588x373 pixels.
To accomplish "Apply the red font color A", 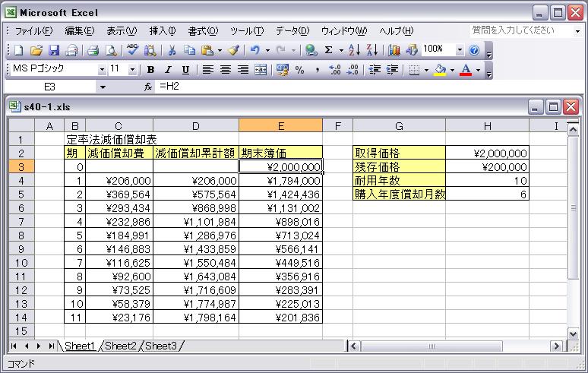I will (x=466, y=70).
